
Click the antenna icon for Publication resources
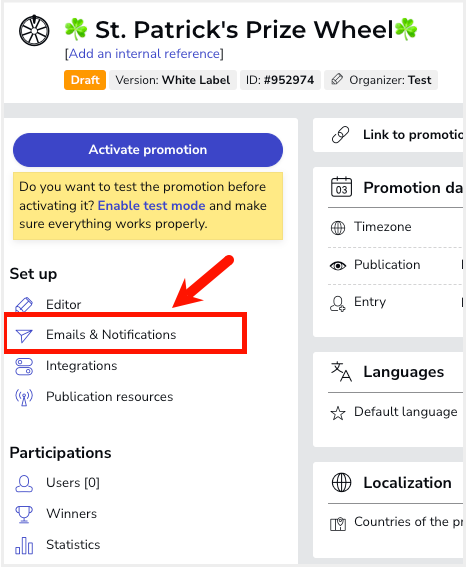tap(24, 397)
